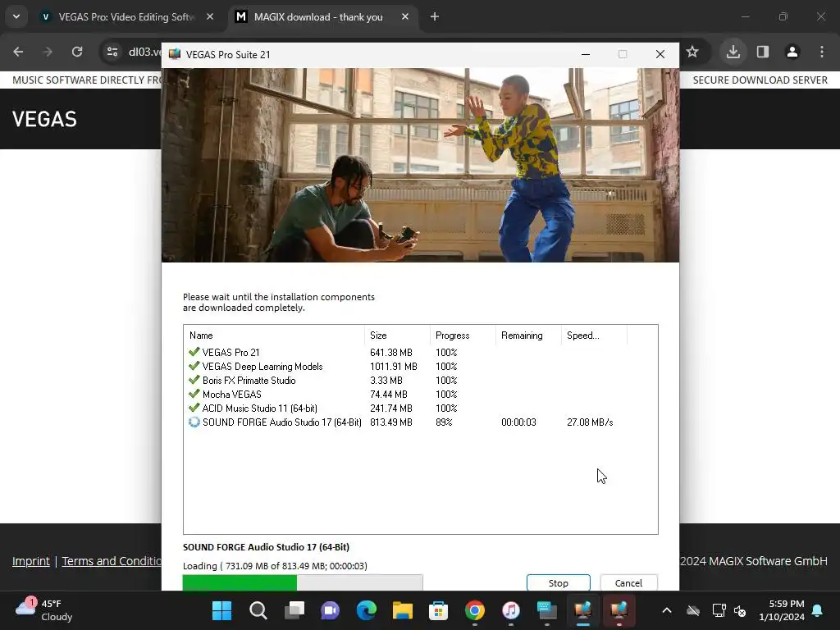840x630 pixels.
Task: Open Chrome profile menu
Action: pos(792,52)
